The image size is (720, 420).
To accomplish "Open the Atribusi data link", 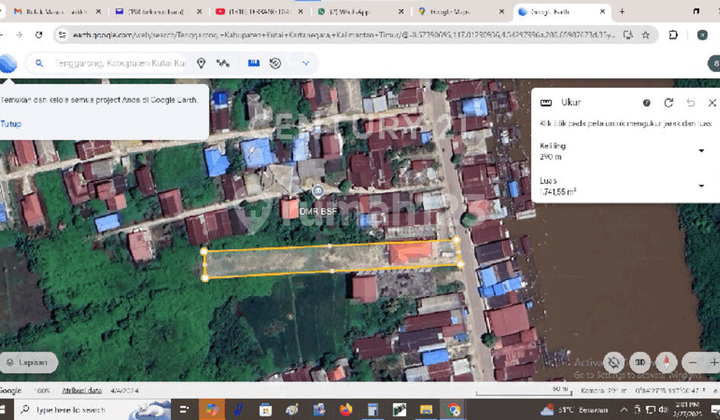I will (x=82, y=391).
